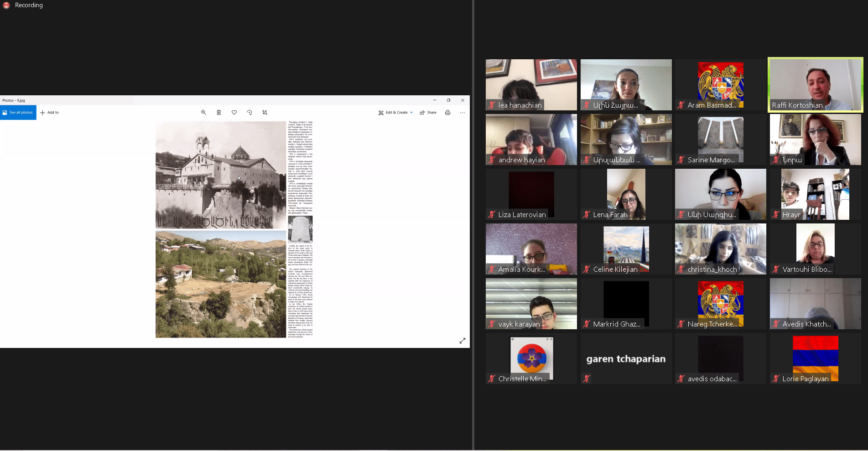This screenshot has height=451, width=868.
Task: Select Hrayr's video tile
Action: (x=816, y=194)
